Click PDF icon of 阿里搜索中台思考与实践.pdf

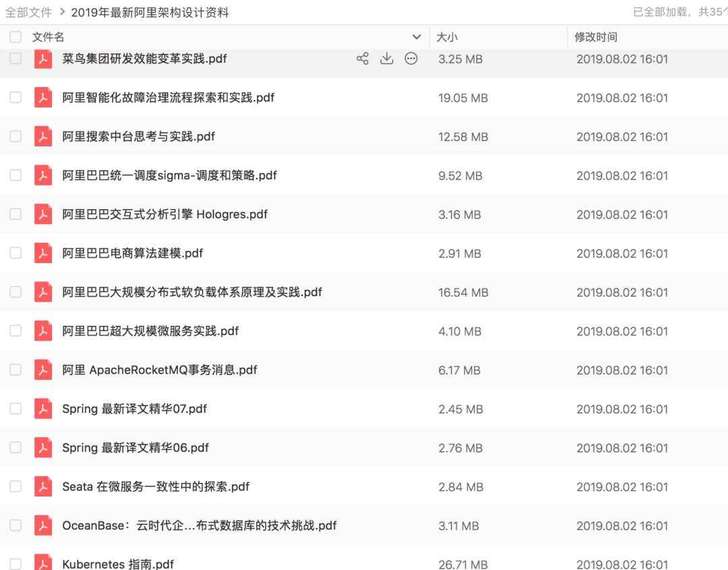[x=43, y=137]
